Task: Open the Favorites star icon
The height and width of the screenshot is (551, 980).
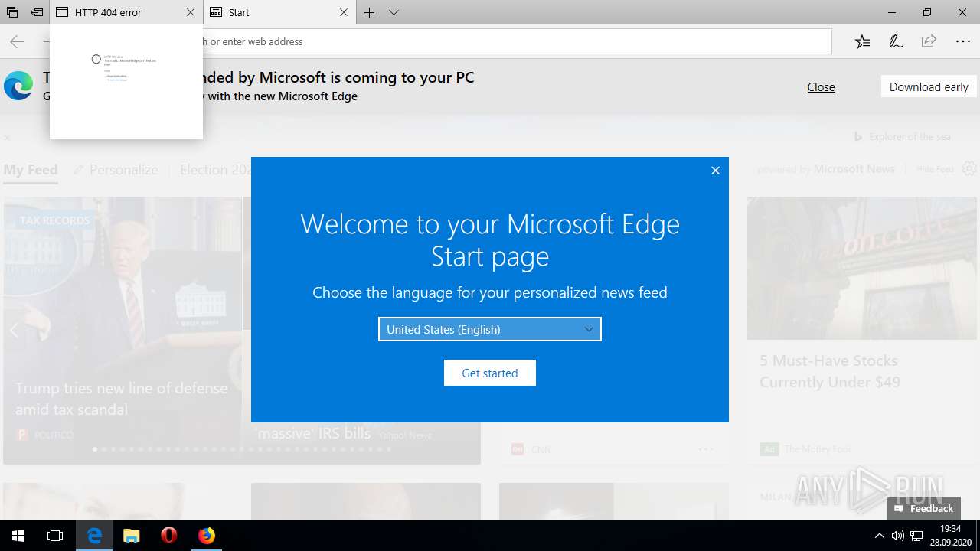Action: point(863,41)
